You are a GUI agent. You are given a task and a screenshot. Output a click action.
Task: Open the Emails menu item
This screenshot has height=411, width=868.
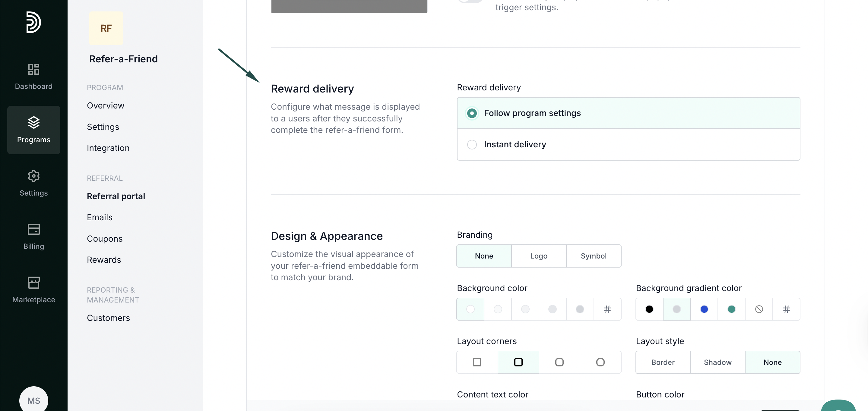pos(100,217)
